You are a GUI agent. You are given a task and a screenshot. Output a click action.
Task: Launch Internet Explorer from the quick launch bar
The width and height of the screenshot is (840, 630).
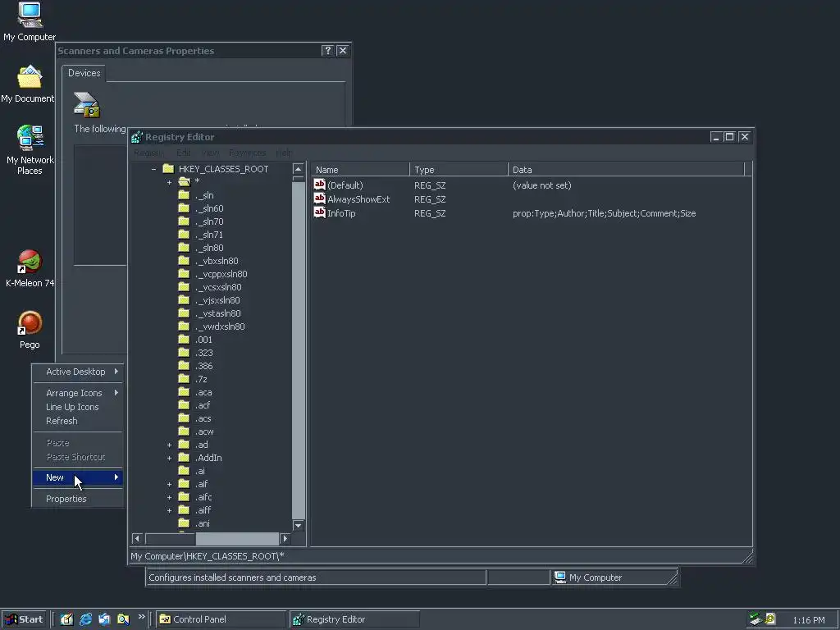85,619
